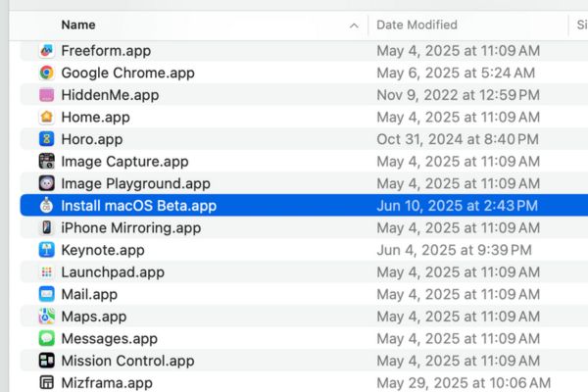Select the Mission Control.app file name
588x392 pixels.
click(127, 361)
